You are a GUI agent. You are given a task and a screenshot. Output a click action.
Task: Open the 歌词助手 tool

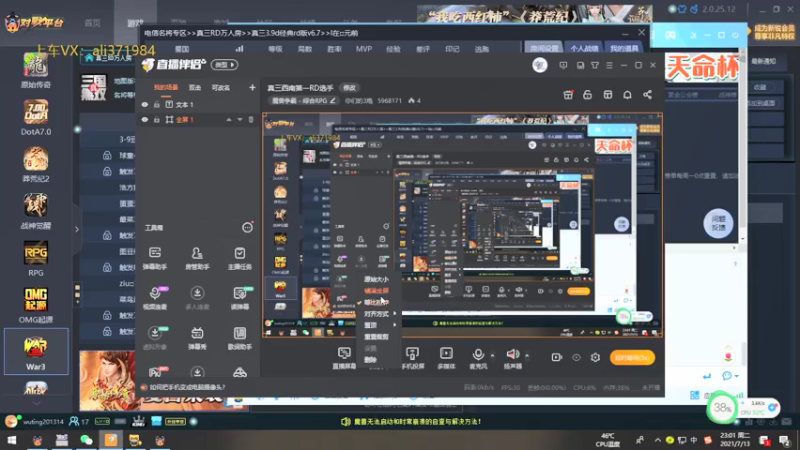(x=239, y=338)
